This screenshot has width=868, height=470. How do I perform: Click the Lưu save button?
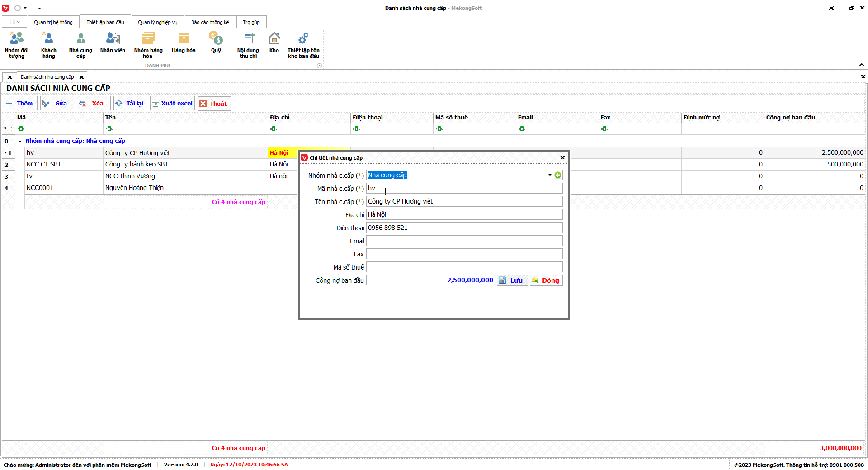(512, 280)
